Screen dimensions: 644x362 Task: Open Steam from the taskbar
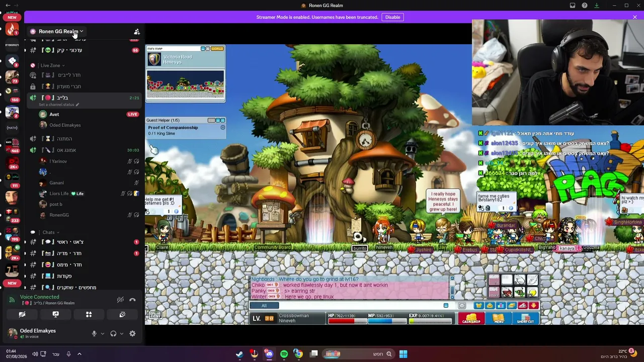(239, 354)
